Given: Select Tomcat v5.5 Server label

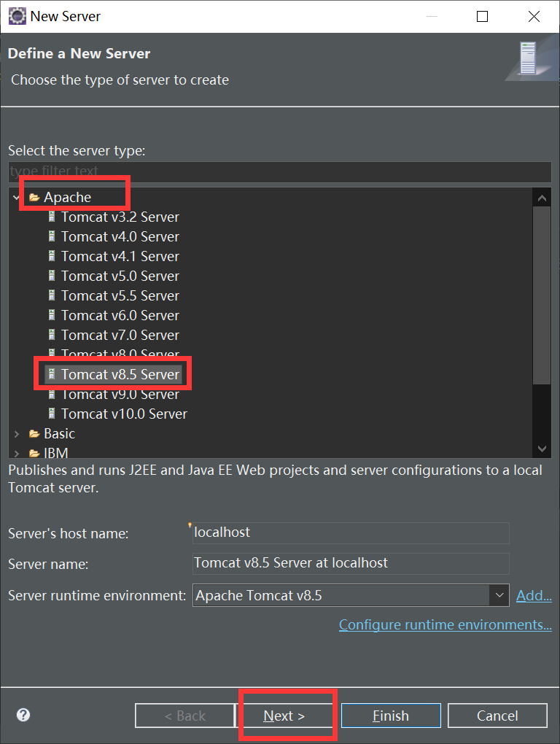Looking at the screenshot, I should coord(120,295).
